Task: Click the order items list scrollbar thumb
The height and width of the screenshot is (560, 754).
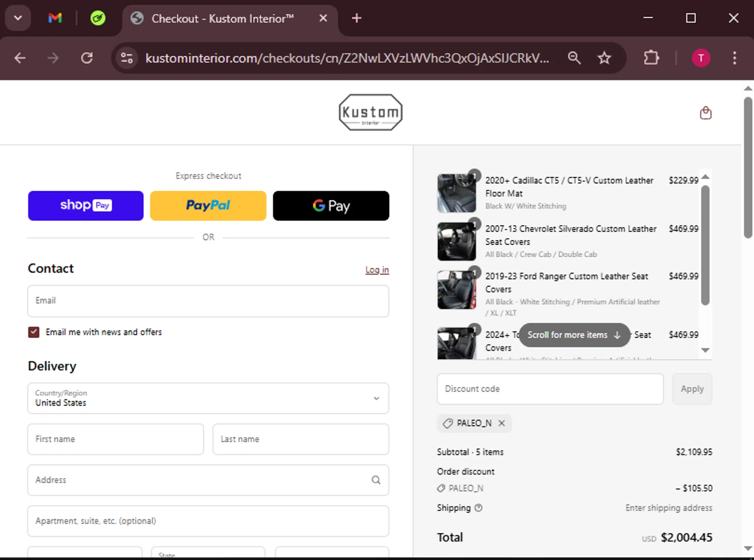Action: [705, 245]
